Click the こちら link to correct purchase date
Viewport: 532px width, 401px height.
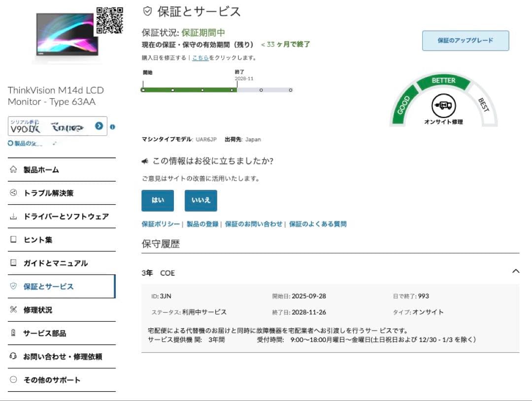point(200,58)
